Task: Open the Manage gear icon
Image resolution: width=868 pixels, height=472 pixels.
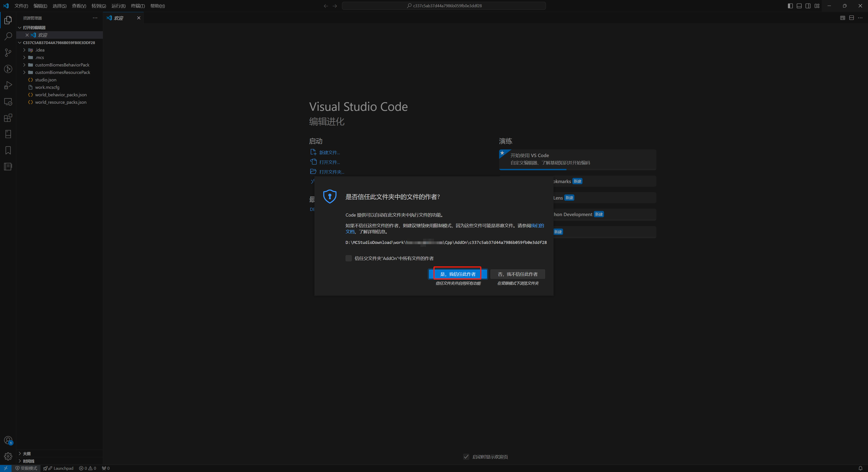Action: tap(8, 456)
